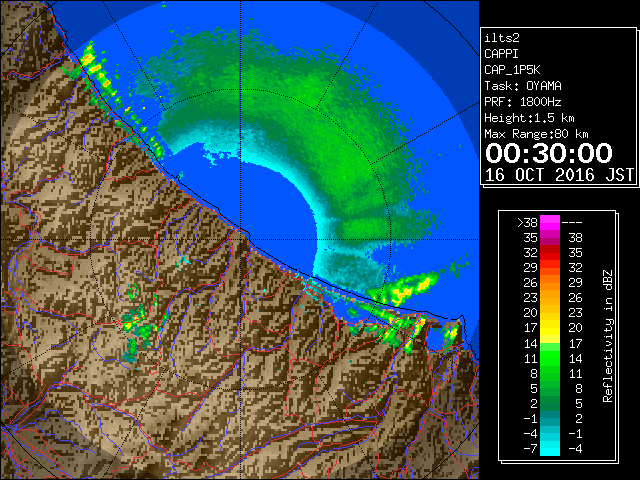Select the 'Height:1.5 km' line
The width and height of the screenshot is (640, 480).
point(529,118)
